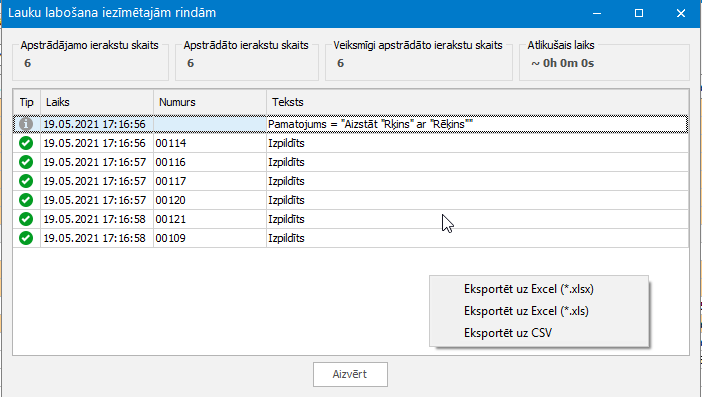Screen dimensions: 702x397
Task: Click the remaining time ~ 0h 0m 0s
Action: (563, 64)
